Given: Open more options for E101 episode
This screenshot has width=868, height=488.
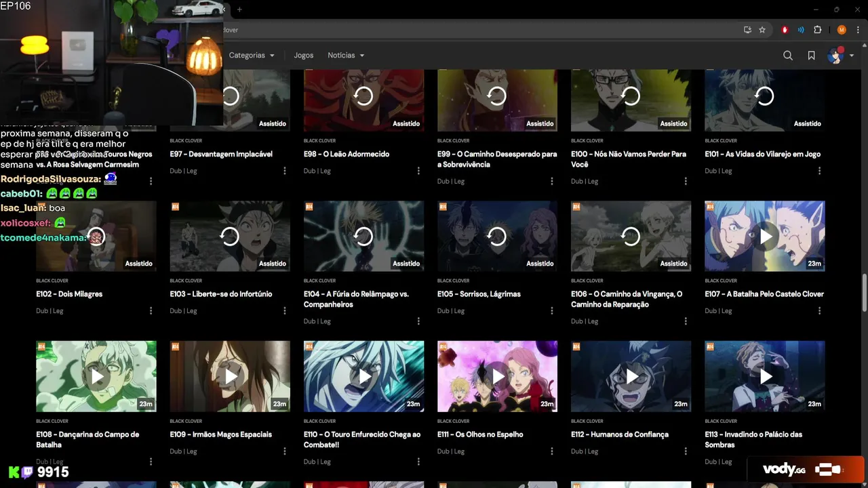Looking at the screenshot, I should 819,171.
